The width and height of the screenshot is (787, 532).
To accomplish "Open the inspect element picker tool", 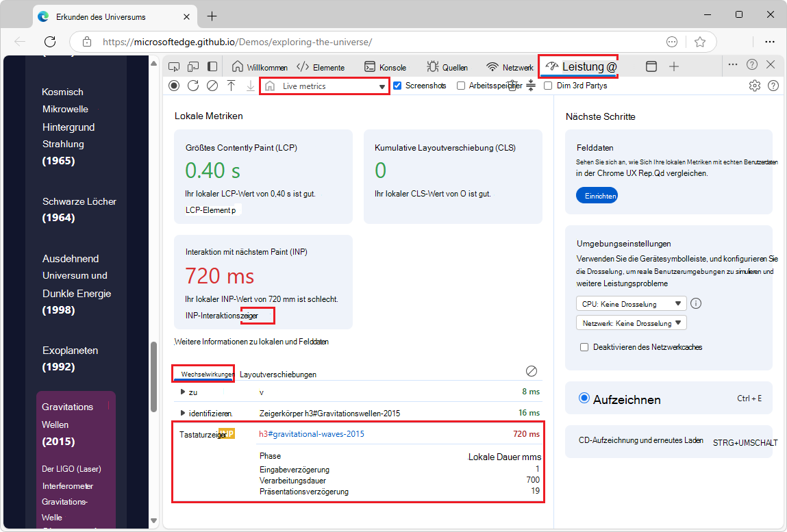I will [174, 66].
